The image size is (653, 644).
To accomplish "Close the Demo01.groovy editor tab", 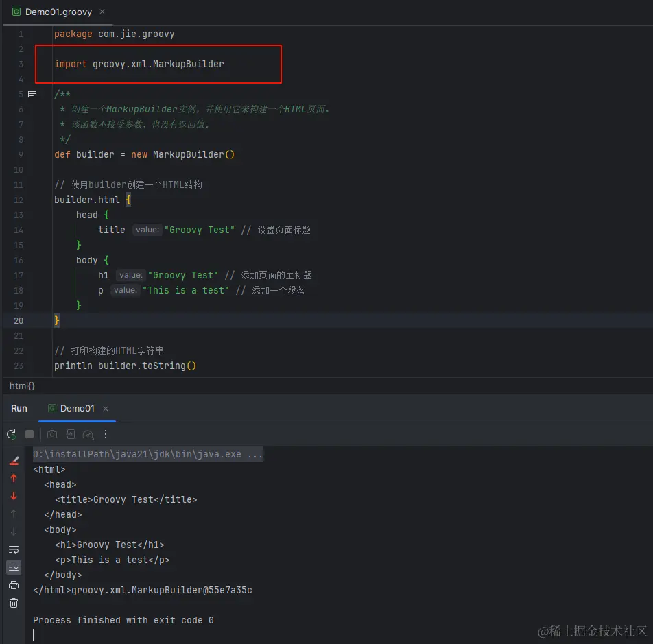I will coord(102,12).
